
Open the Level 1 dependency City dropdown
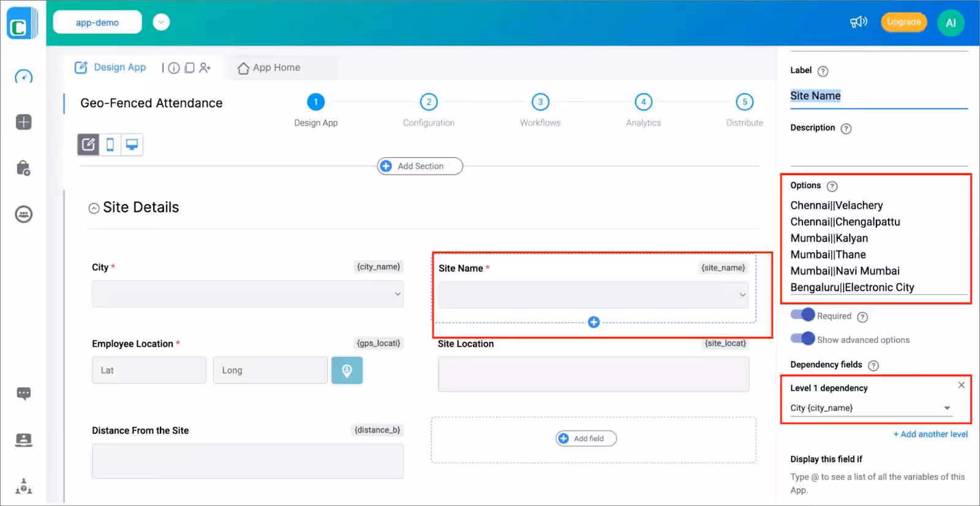[871, 408]
